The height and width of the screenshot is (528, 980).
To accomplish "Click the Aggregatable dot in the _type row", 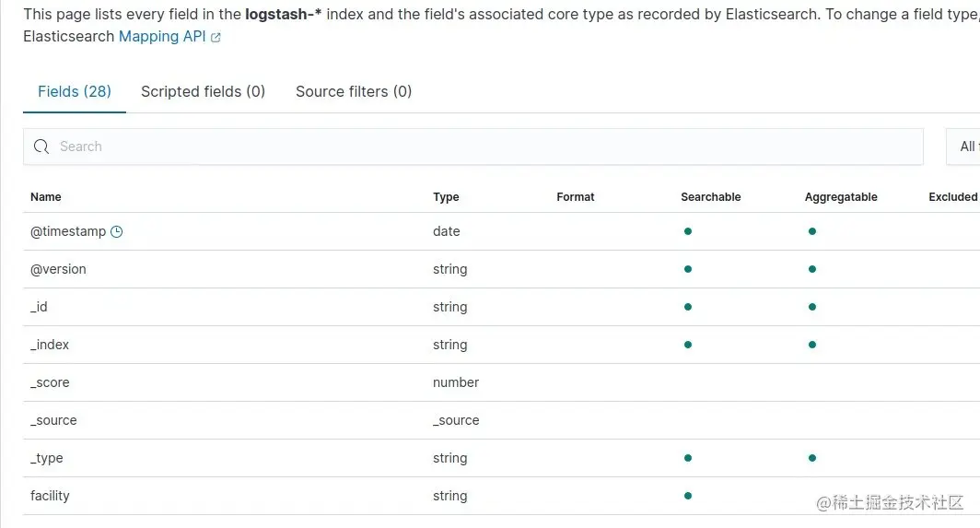I will pos(811,458).
